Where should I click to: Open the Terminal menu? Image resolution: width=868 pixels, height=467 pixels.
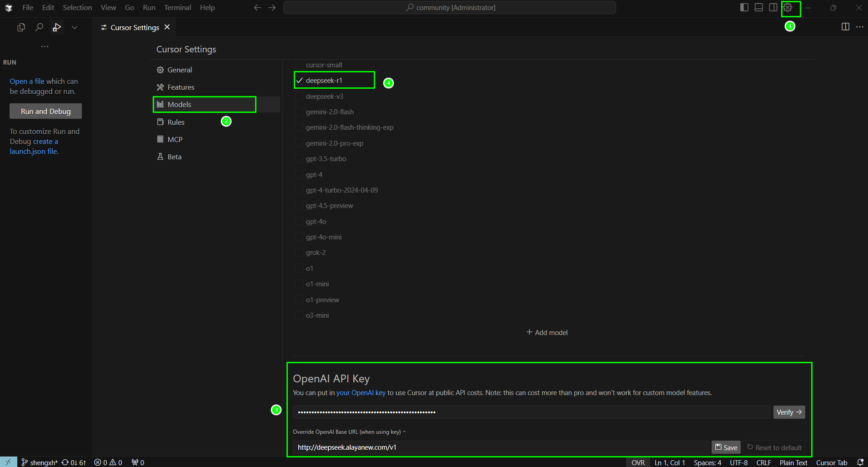pos(177,8)
